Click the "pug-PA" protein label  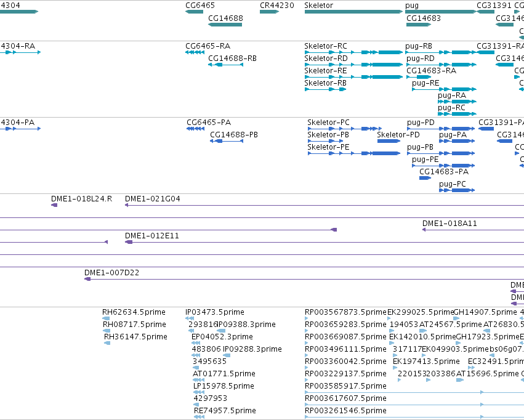coord(453,135)
